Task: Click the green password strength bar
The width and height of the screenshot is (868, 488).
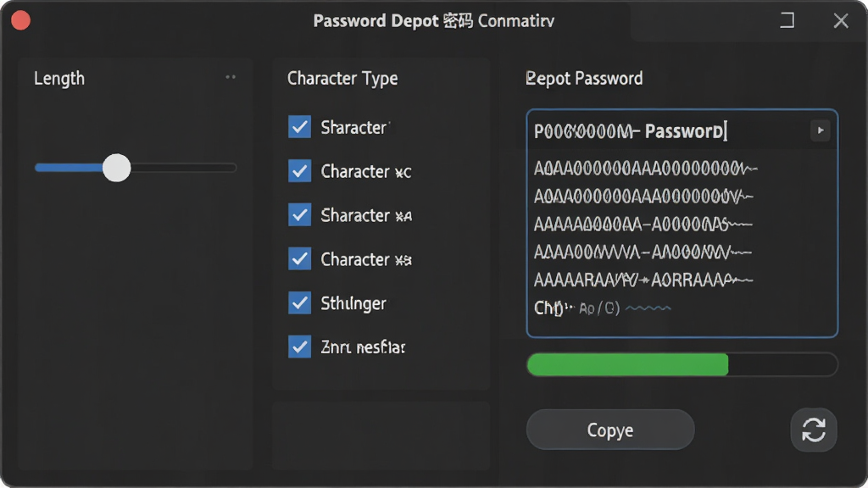Action: 628,364
